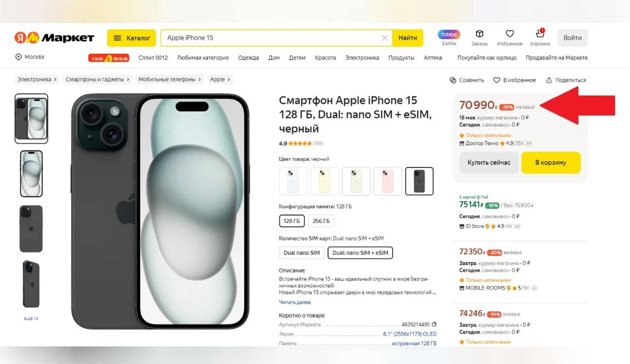Clear the search field with X icon
630x364 pixels.
[384, 38]
